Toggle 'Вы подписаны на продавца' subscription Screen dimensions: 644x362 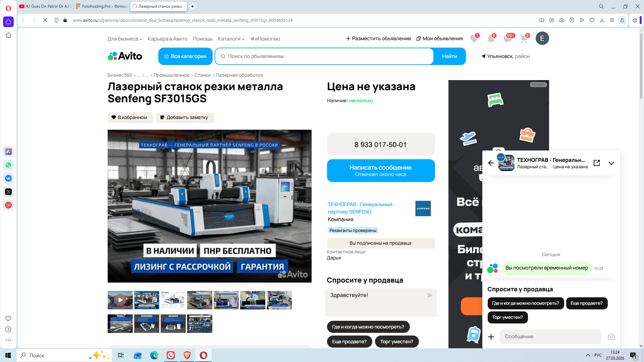click(380, 243)
